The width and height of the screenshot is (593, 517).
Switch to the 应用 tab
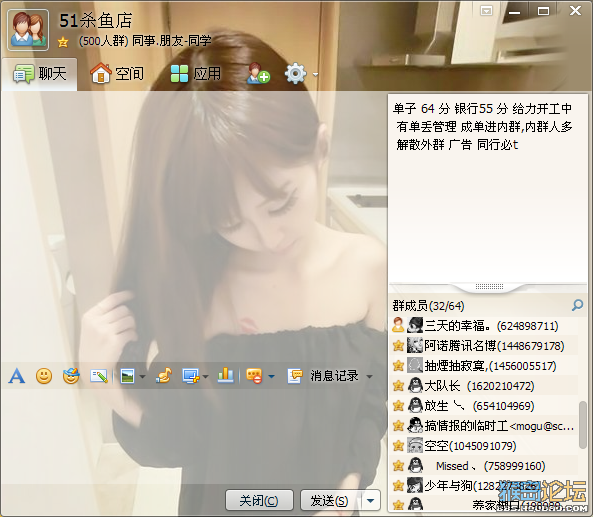pos(196,73)
